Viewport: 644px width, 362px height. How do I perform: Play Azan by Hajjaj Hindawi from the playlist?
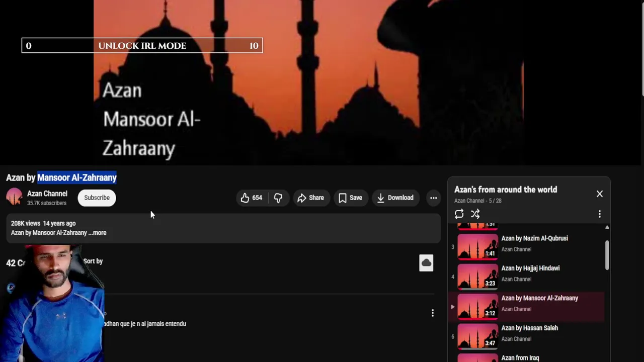click(x=527, y=276)
